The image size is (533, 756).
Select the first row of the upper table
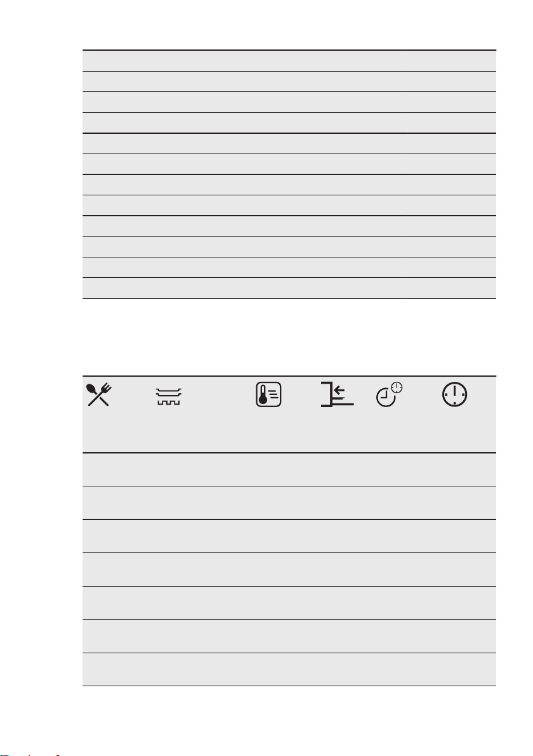point(289,61)
